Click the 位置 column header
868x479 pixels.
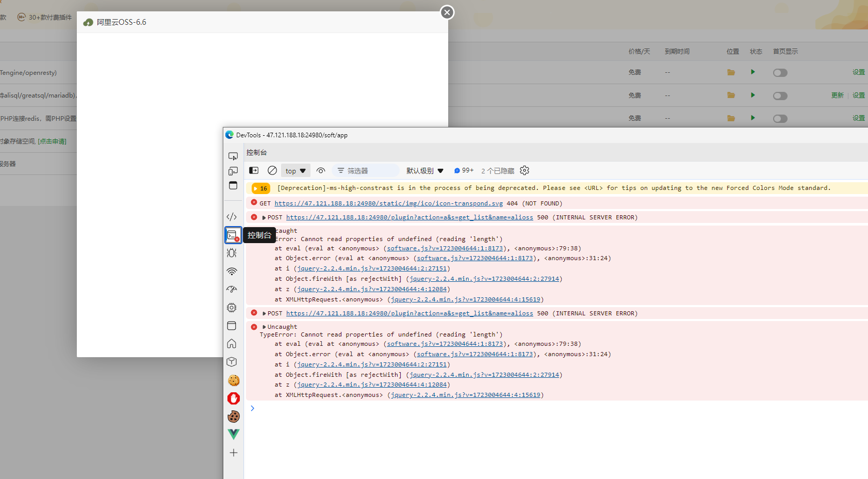732,52
